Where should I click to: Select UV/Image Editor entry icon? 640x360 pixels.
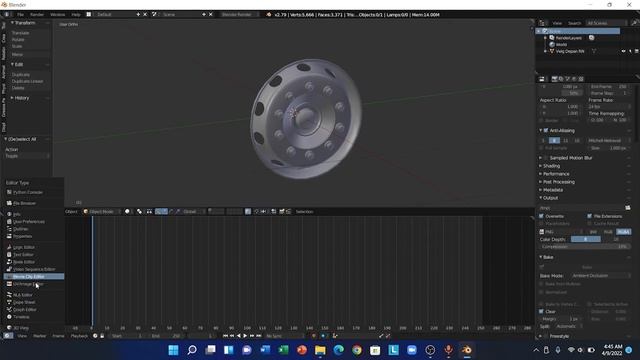click(9, 284)
